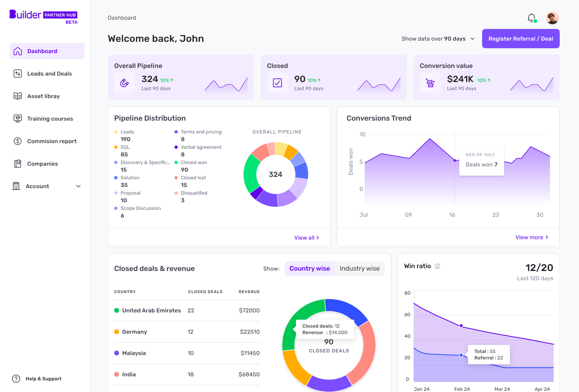Click View all under Pipeline Distribution

click(x=307, y=237)
